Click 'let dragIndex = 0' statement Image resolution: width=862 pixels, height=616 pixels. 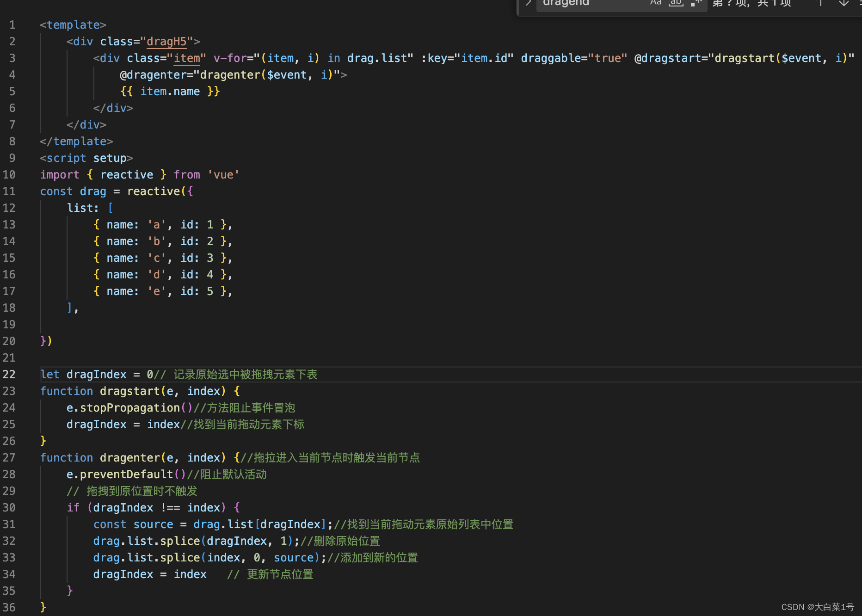tap(97, 374)
